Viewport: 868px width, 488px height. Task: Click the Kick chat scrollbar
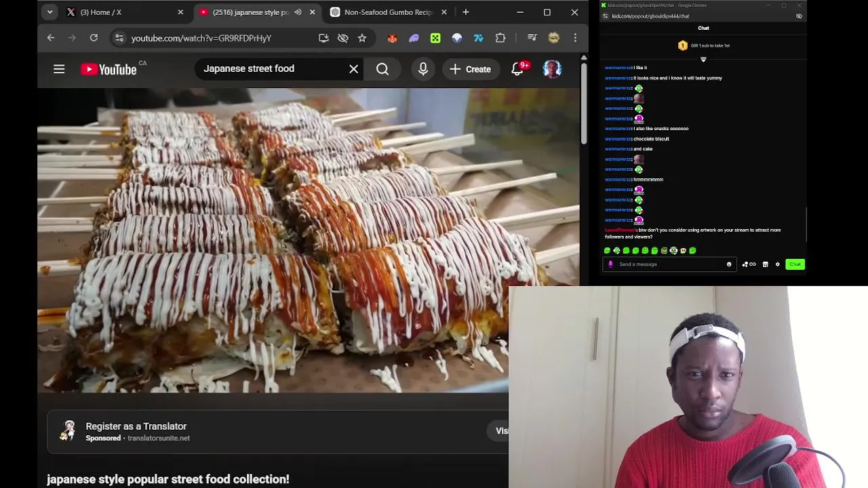click(806, 224)
